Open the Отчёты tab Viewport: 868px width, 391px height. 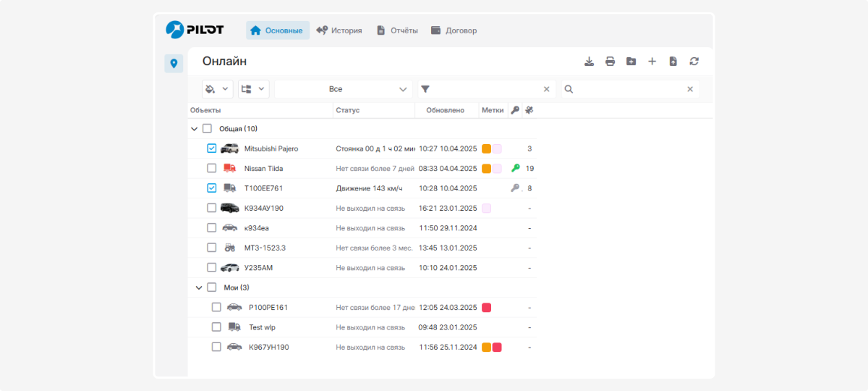(x=397, y=30)
